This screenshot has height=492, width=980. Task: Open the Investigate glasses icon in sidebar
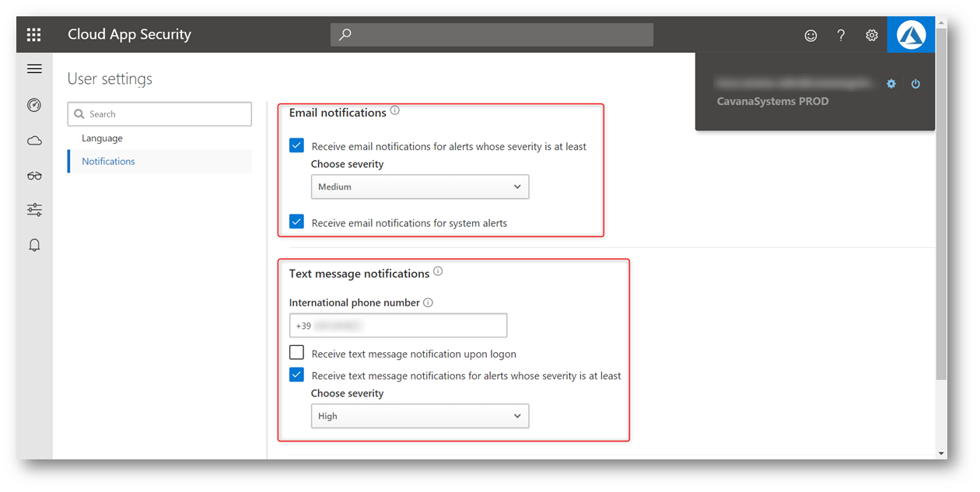(34, 176)
